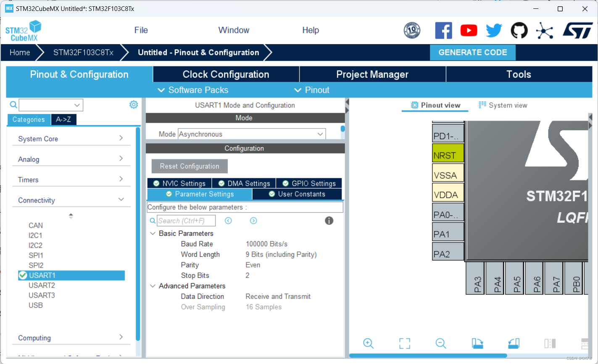The height and width of the screenshot is (364, 598).
Task: Collapse the Advanced Parameters group
Action: pyautogui.click(x=153, y=286)
